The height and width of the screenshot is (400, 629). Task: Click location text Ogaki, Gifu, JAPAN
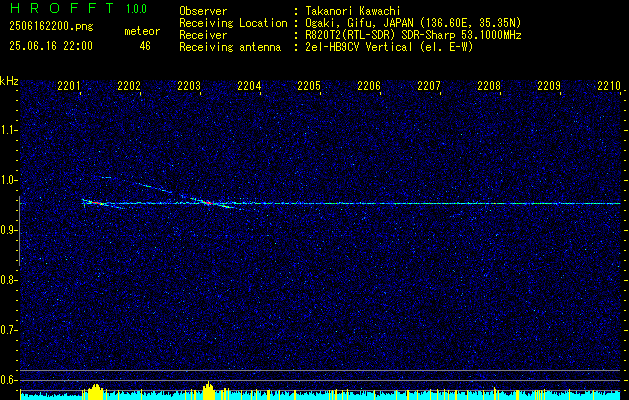(x=359, y=23)
